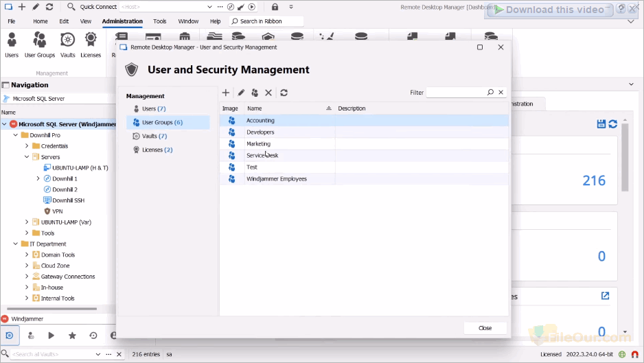Screen dimensions: 644x363
Task: Open the external link icon on dashboard
Action: point(605,296)
